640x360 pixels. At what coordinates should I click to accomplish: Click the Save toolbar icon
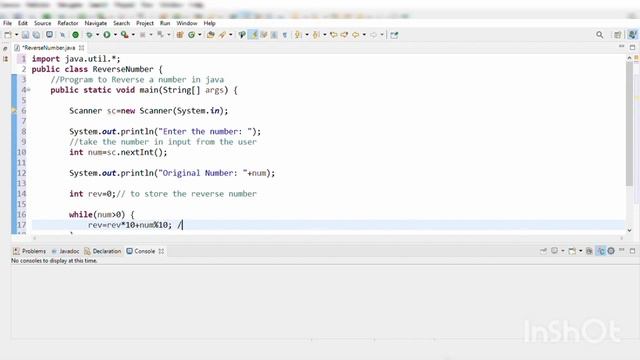(25, 35)
